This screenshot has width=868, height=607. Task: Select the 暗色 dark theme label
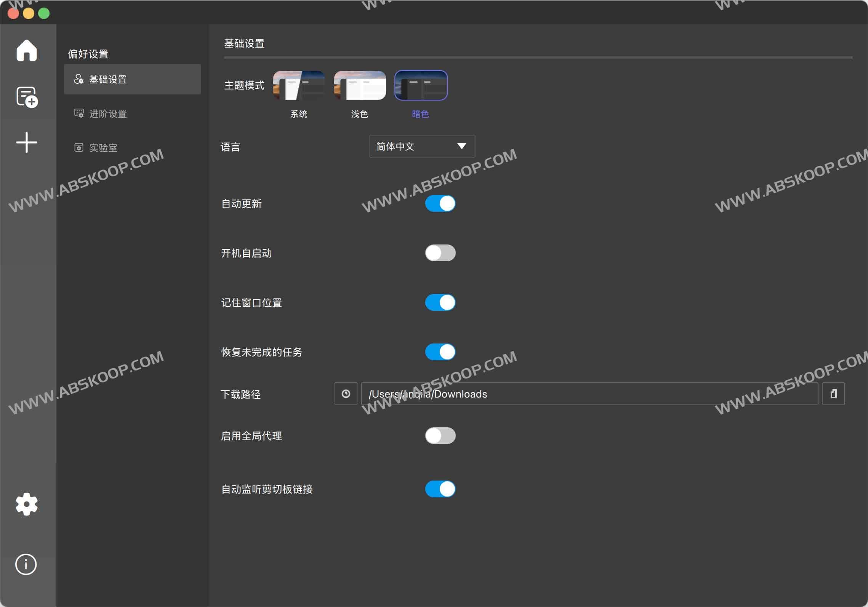(420, 114)
